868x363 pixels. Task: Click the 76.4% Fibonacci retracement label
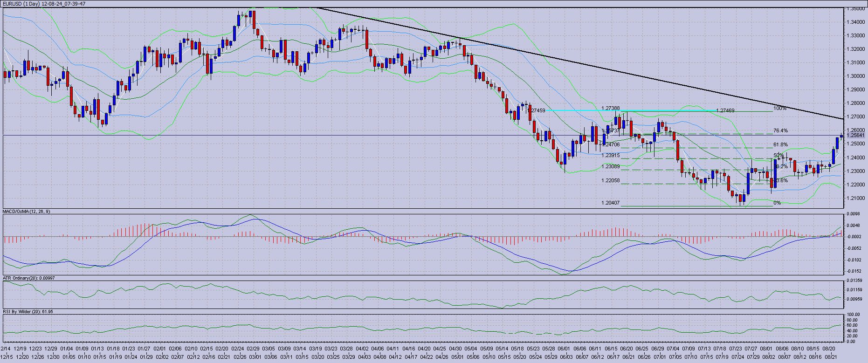pos(780,131)
